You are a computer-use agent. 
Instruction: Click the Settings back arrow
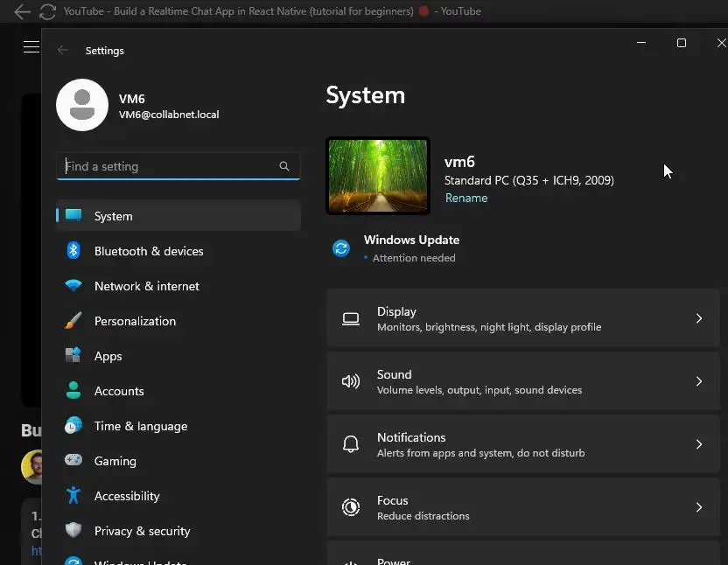click(x=63, y=50)
